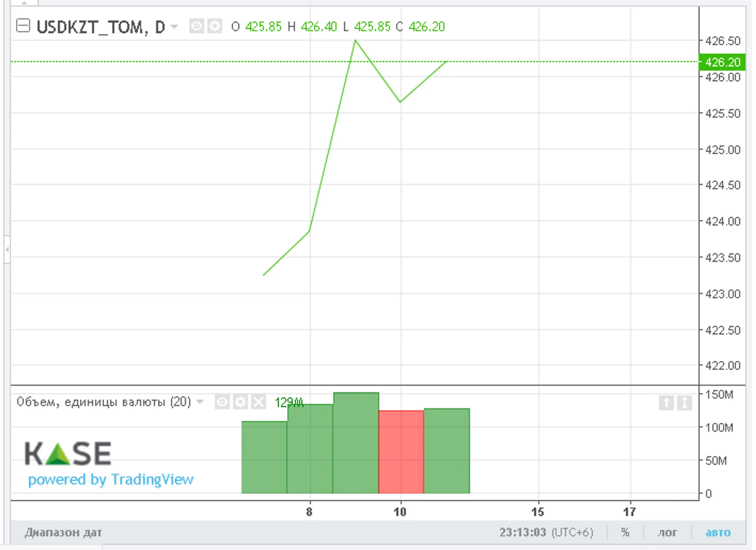
Task: Toggle visibility eye of USDKZT_TOM series
Action: [x=196, y=26]
